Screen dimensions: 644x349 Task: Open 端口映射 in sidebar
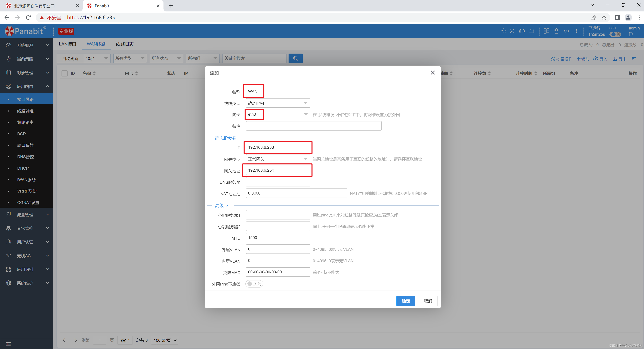pyautogui.click(x=25, y=145)
